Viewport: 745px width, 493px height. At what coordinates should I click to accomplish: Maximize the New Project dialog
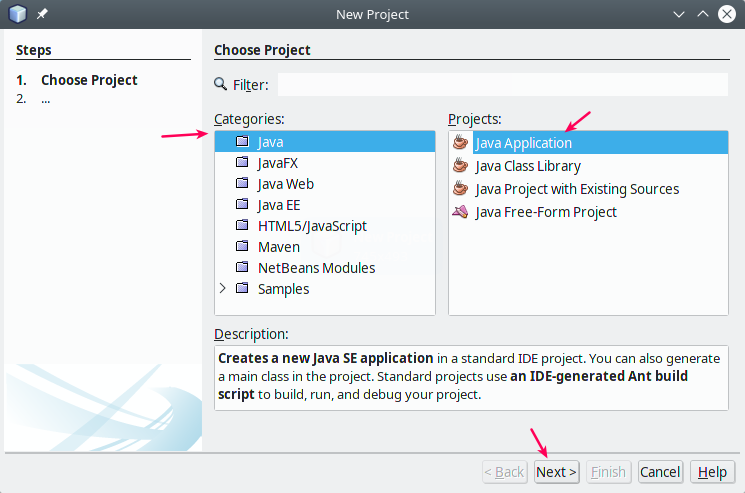[703, 14]
